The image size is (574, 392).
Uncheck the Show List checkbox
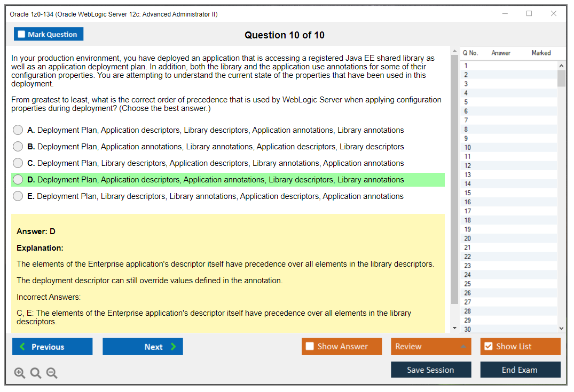[x=488, y=347]
